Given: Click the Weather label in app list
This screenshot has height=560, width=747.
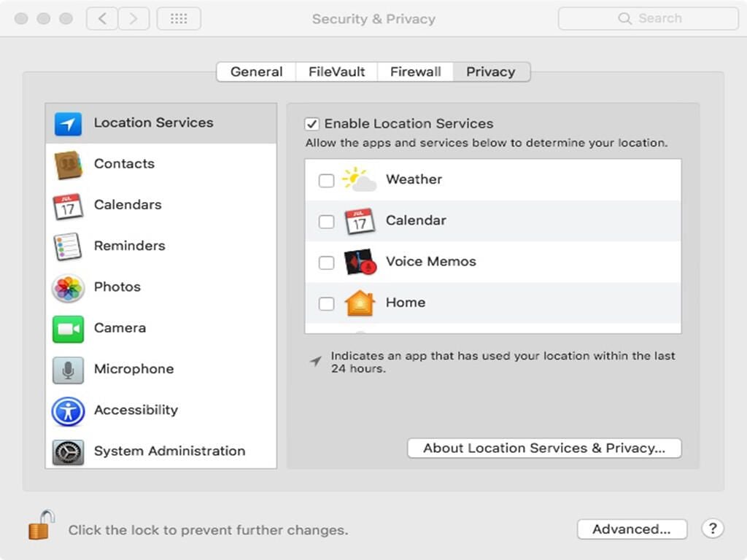Looking at the screenshot, I should pos(414,179).
